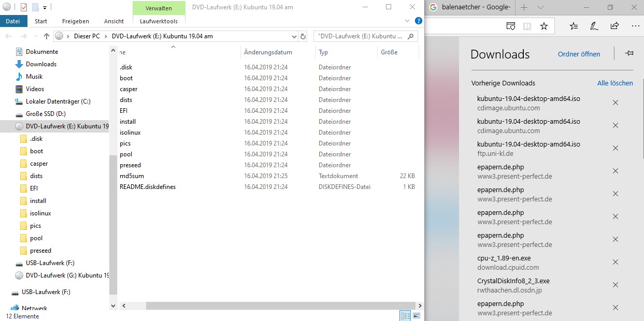Remove cpu-z_1.89-en.exe from downloads list
The width and height of the screenshot is (644, 321).
coord(616,262)
